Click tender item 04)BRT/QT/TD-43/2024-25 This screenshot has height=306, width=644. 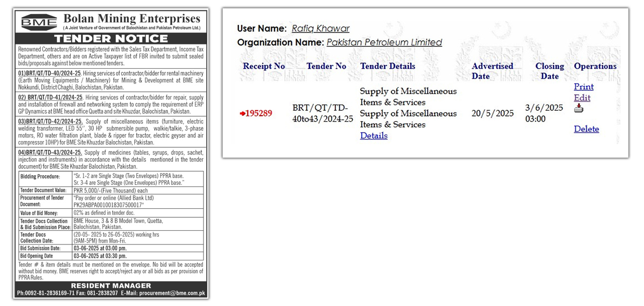50,153
